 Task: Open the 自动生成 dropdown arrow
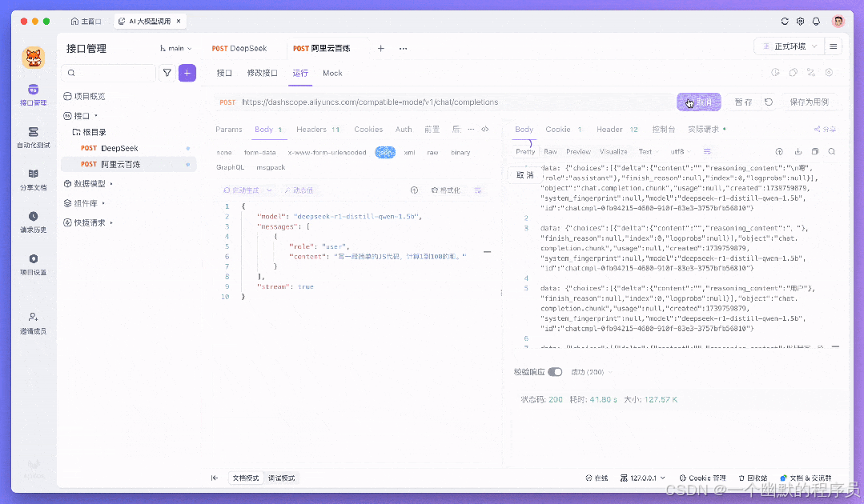269,190
